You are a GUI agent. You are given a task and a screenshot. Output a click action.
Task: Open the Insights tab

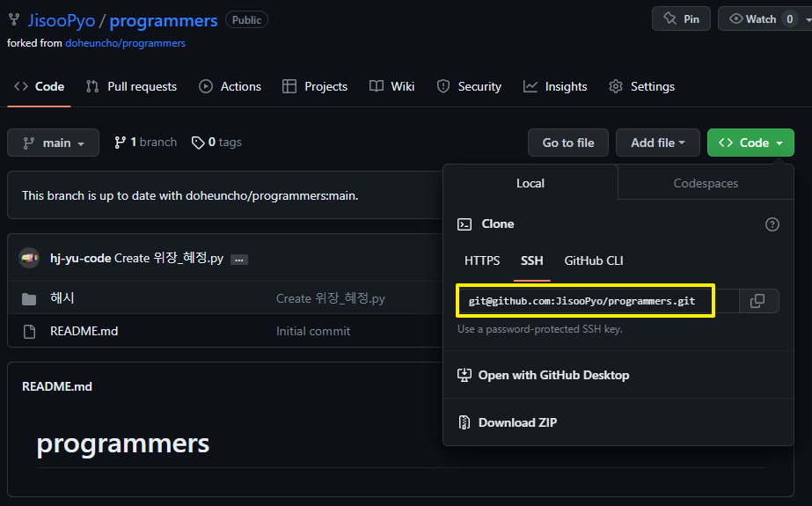click(x=555, y=86)
